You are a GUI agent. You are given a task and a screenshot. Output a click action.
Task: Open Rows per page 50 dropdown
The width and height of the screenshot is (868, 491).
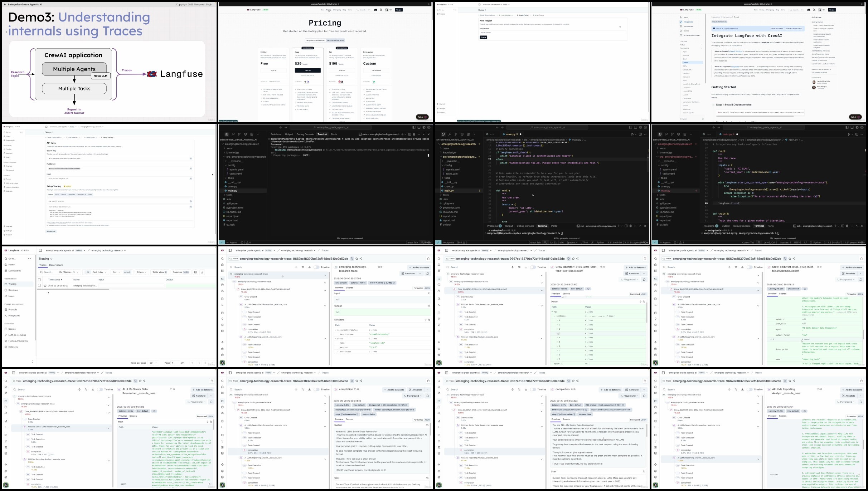tap(153, 363)
